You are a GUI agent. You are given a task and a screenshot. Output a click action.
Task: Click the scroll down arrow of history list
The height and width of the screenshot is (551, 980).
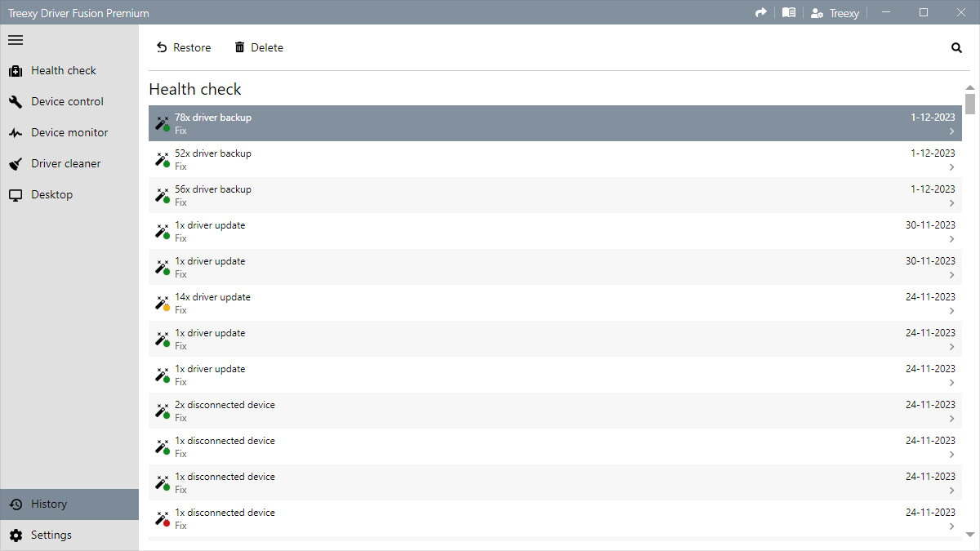tap(970, 535)
